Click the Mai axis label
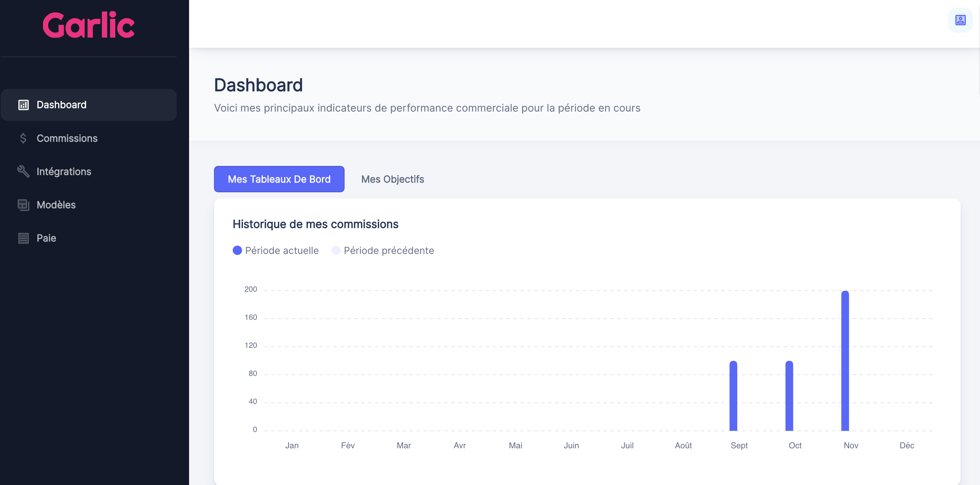The height and width of the screenshot is (485, 980). point(516,445)
